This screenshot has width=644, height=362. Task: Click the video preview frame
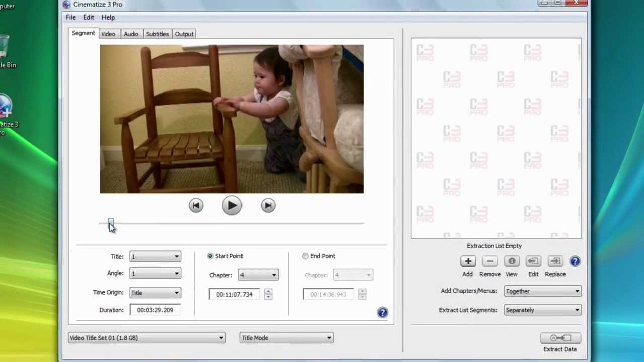(231, 119)
